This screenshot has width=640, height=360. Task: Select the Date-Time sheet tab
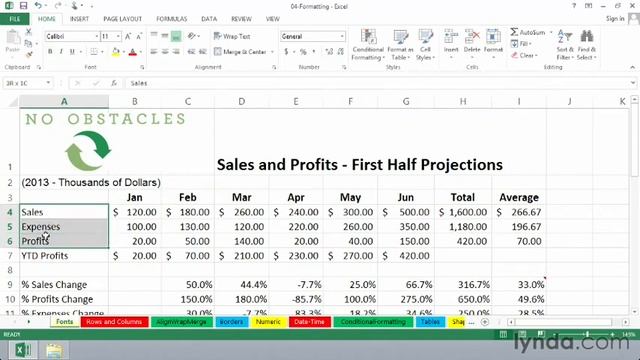[309, 322]
